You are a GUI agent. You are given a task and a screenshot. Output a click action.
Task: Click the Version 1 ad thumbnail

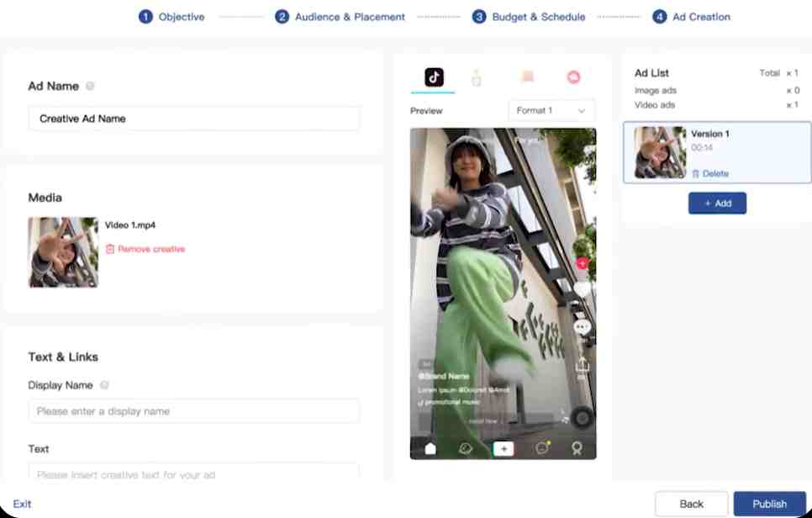660,152
